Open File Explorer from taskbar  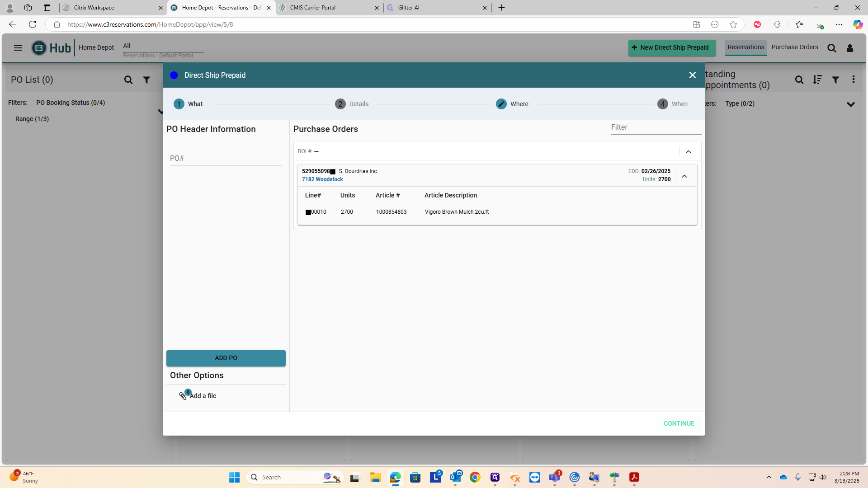point(375,477)
